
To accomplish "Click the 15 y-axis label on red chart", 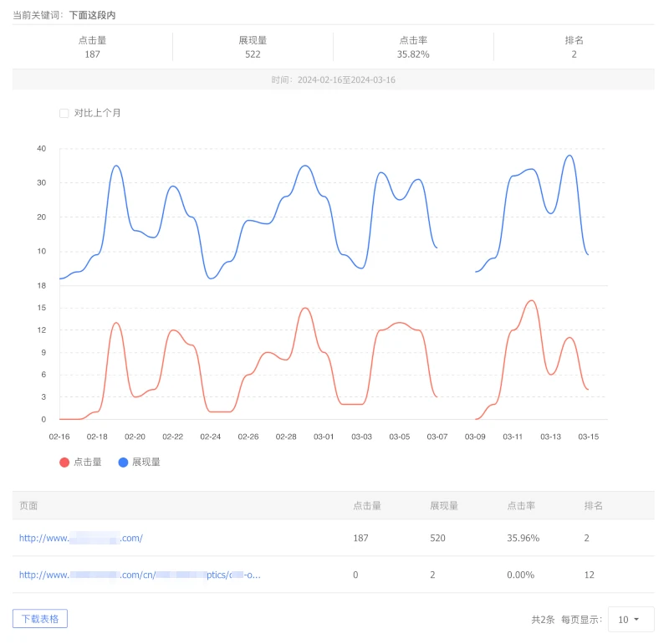I will coord(41,308).
